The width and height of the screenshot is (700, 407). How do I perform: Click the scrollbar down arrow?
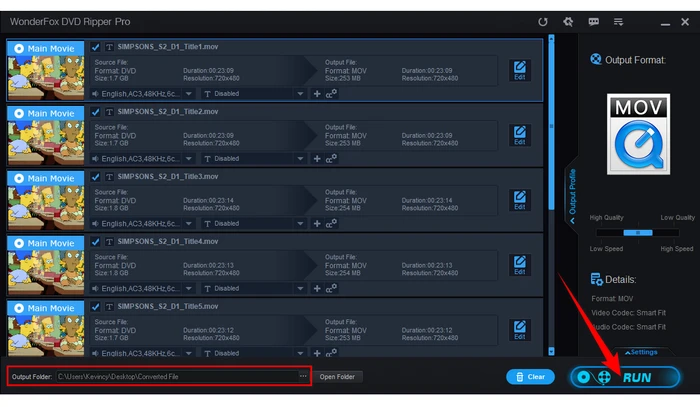[551, 351]
